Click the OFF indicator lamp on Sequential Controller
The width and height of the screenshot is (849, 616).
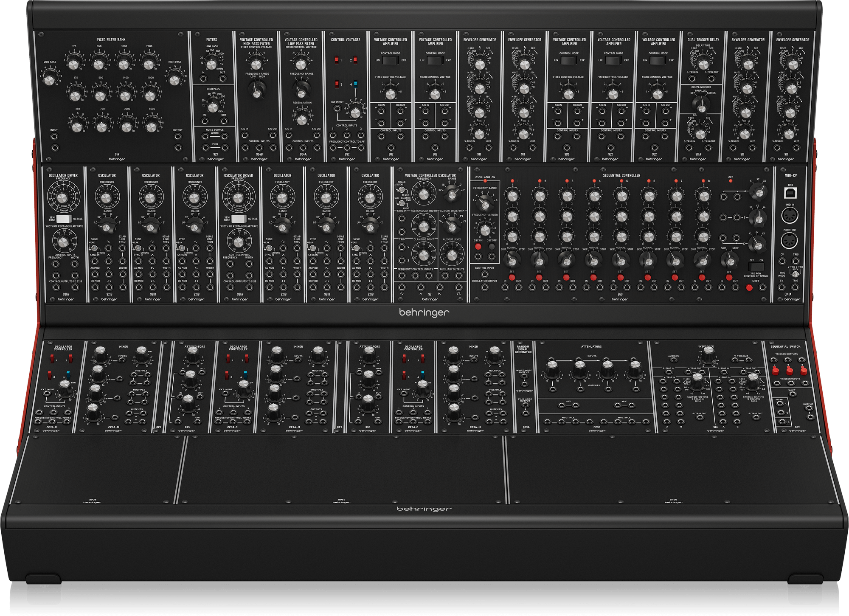(730, 181)
